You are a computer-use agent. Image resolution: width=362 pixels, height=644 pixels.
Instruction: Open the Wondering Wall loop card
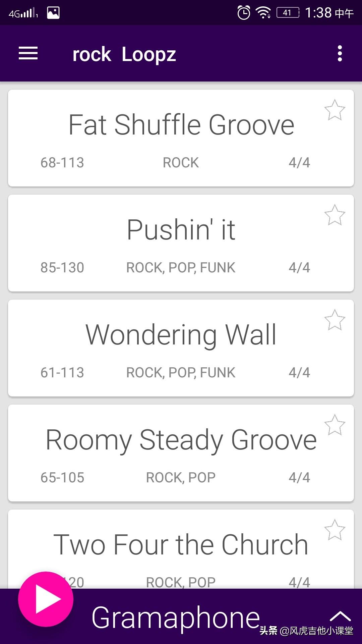[x=181, y=335]
